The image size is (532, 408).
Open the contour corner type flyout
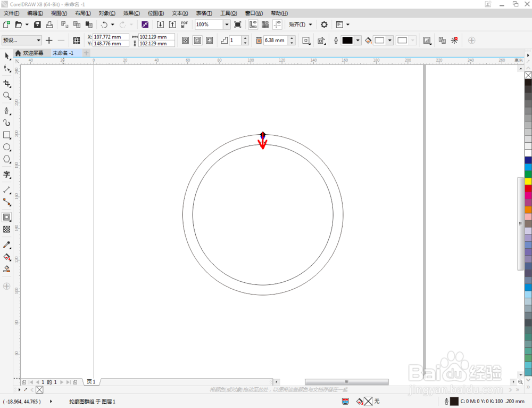(x=306, y=40)
